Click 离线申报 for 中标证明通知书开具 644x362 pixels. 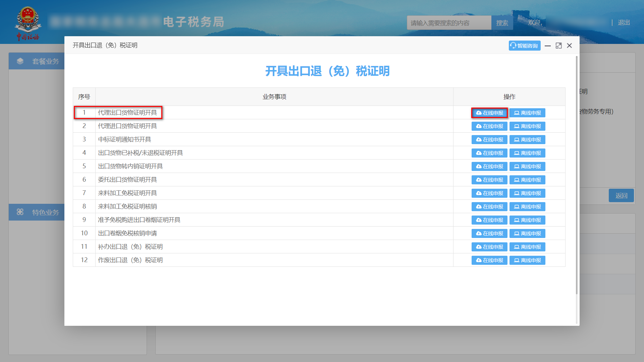[x=527, y=139]
